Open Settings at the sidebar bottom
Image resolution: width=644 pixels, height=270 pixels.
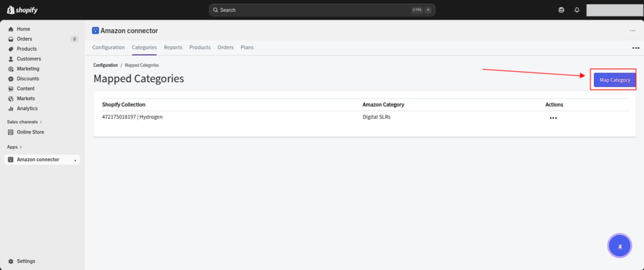pos(26,261)
